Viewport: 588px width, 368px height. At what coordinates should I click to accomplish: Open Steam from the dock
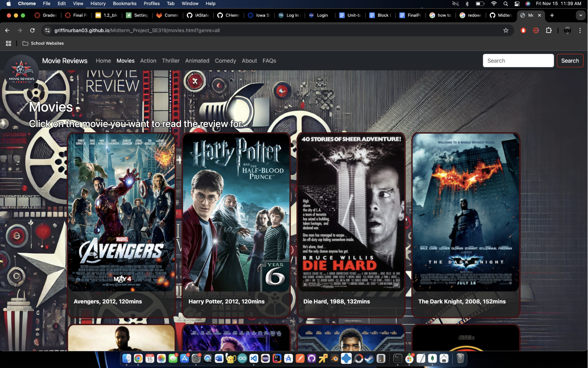pyautogui.click(x=370, y=358)
